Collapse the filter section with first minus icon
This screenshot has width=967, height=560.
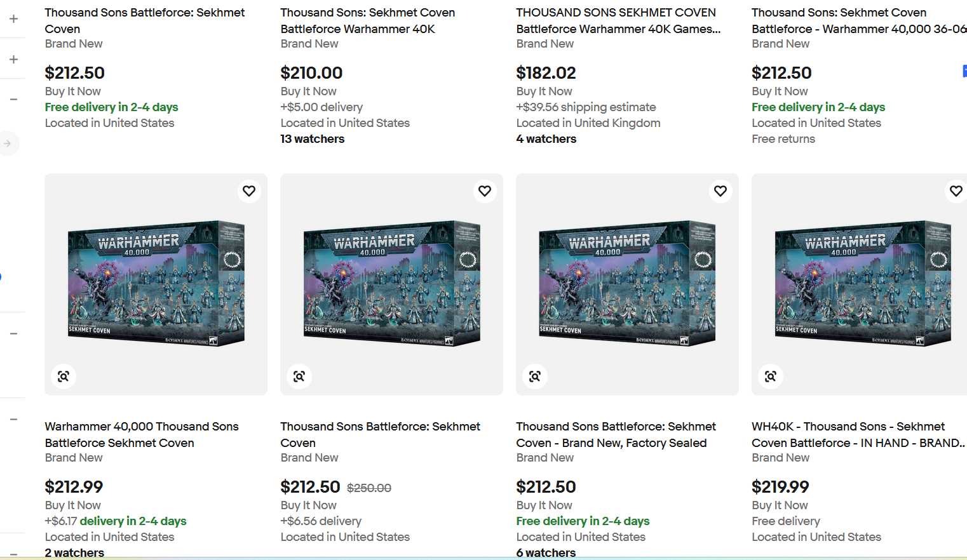[13, 100]
